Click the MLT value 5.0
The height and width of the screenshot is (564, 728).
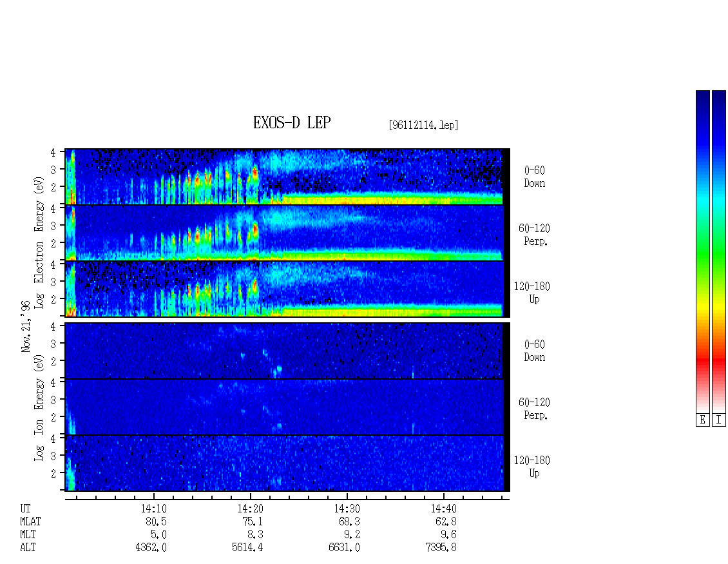[x=158, y=535]
